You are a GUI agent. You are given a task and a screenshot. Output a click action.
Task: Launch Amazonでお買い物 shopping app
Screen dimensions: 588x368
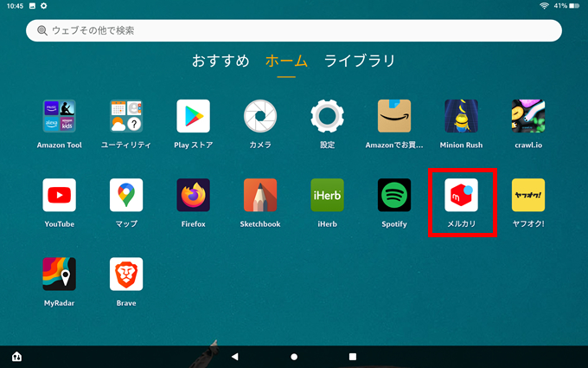click(394, 116)
